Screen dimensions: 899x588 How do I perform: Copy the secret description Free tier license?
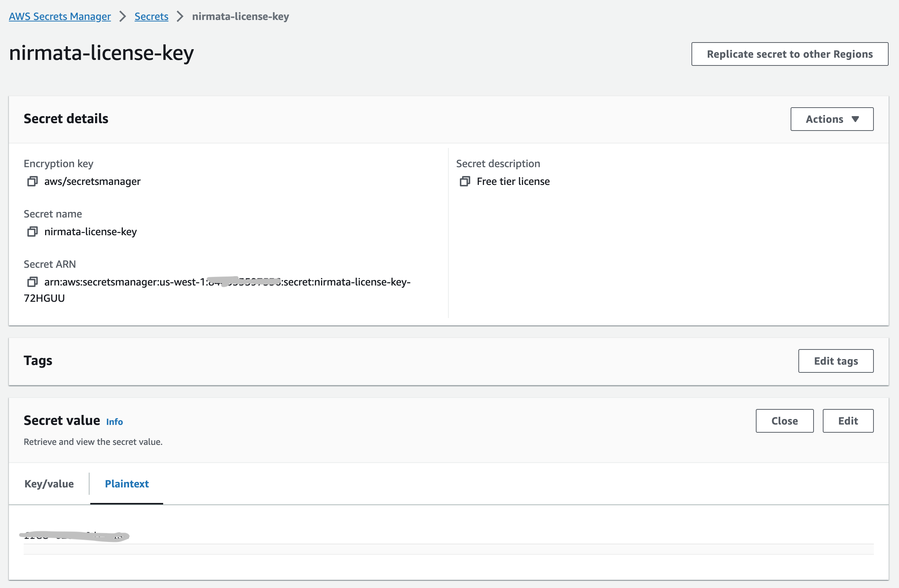click(465, 181)
